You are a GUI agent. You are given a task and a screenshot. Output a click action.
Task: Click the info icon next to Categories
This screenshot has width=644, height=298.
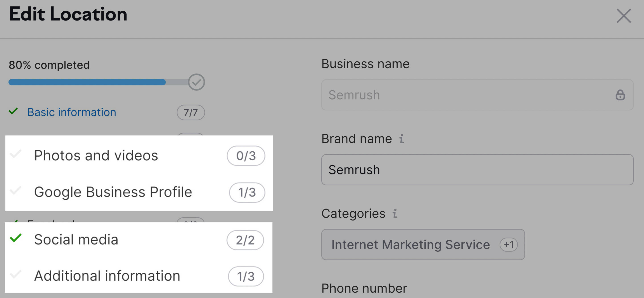395,214
